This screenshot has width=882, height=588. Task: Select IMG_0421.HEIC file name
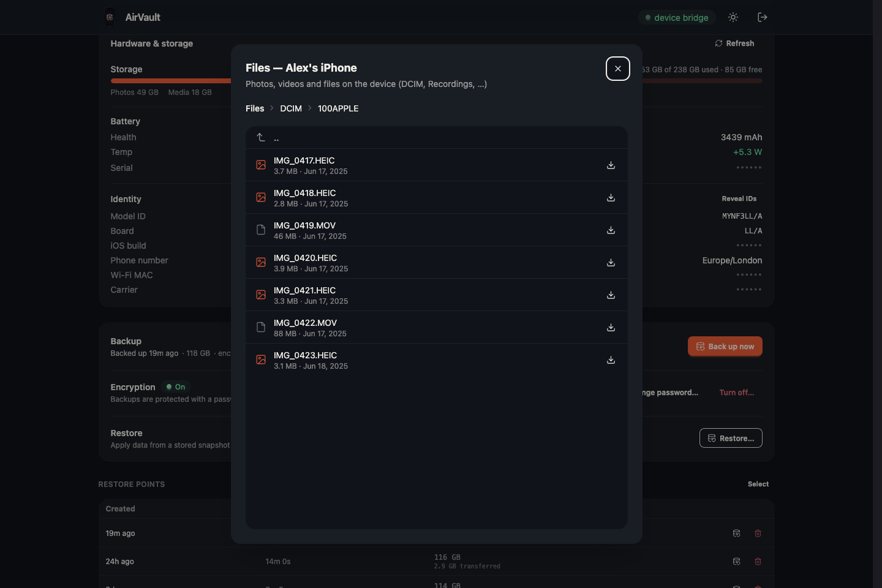[305, 290]
